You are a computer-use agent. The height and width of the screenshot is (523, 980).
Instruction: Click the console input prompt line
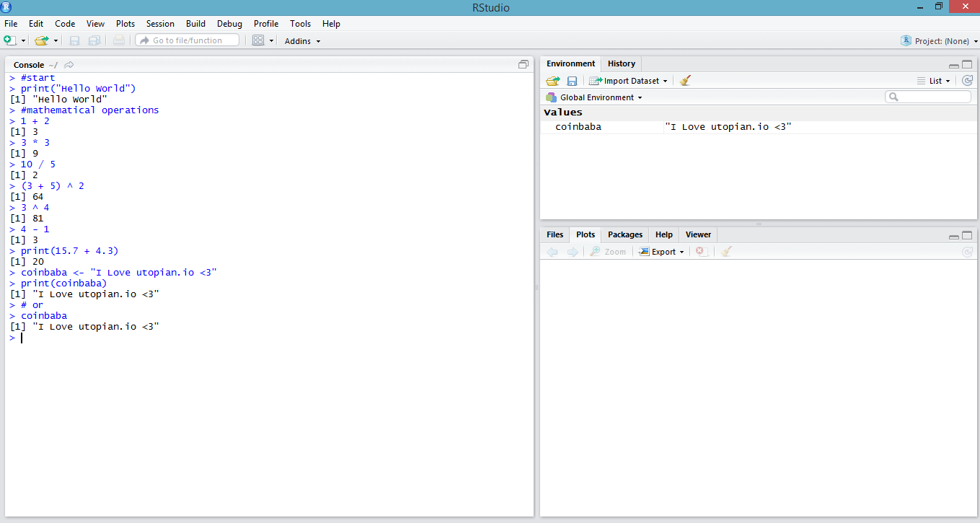(270, 338)
